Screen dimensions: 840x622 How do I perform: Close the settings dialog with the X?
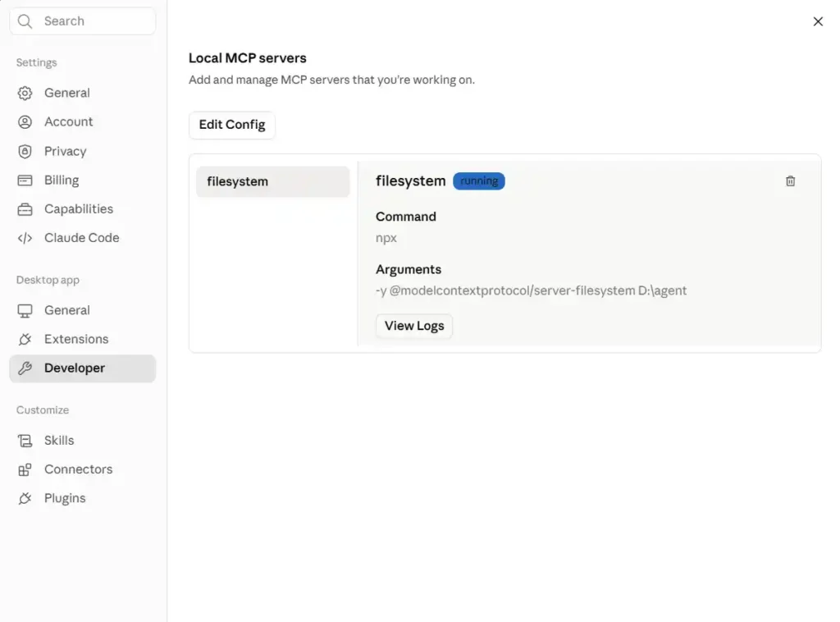[818, 21]
